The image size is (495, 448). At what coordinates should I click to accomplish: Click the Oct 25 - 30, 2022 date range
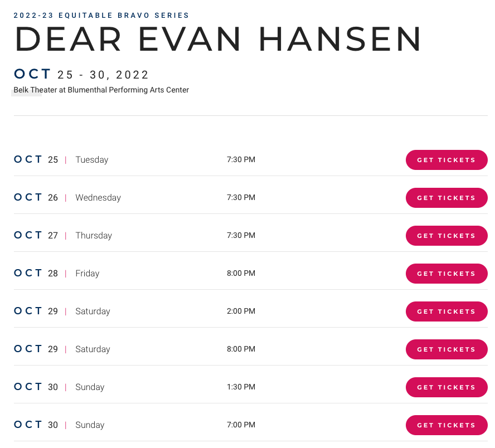coord(82,75)
